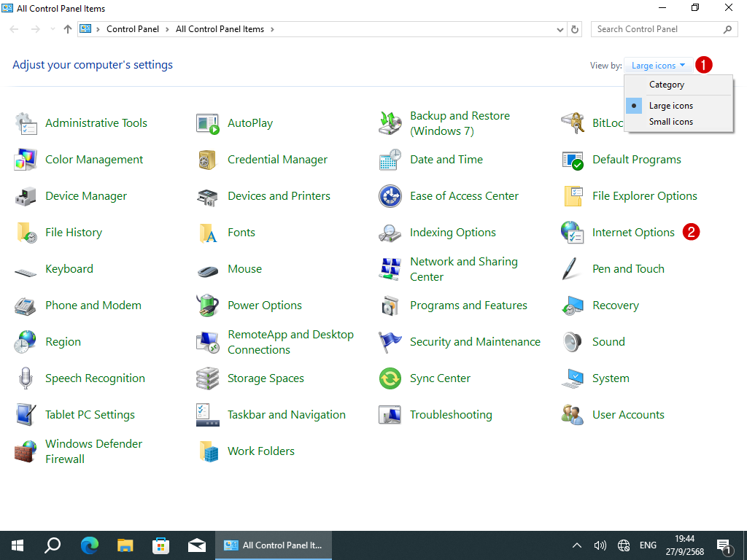Show hidden icons in system tray
The width and height of the screenshot is (747, 560).
point(576,545)
